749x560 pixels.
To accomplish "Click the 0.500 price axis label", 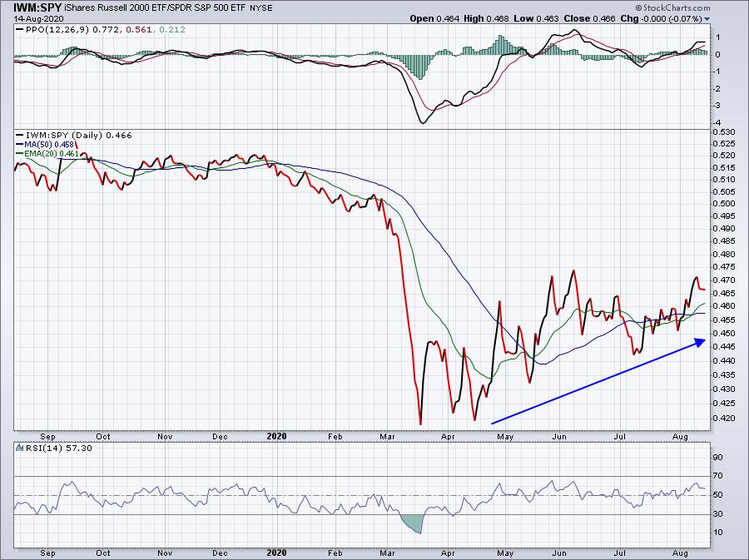I will click(x=723, y=204).
